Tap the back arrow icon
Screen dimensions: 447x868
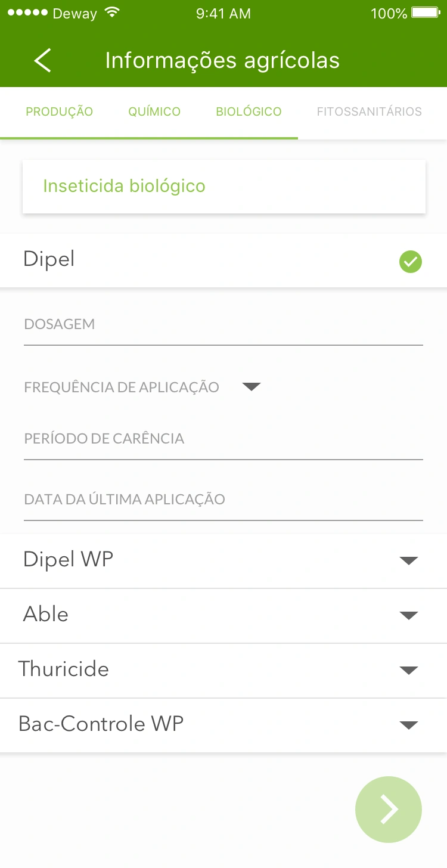42,61
